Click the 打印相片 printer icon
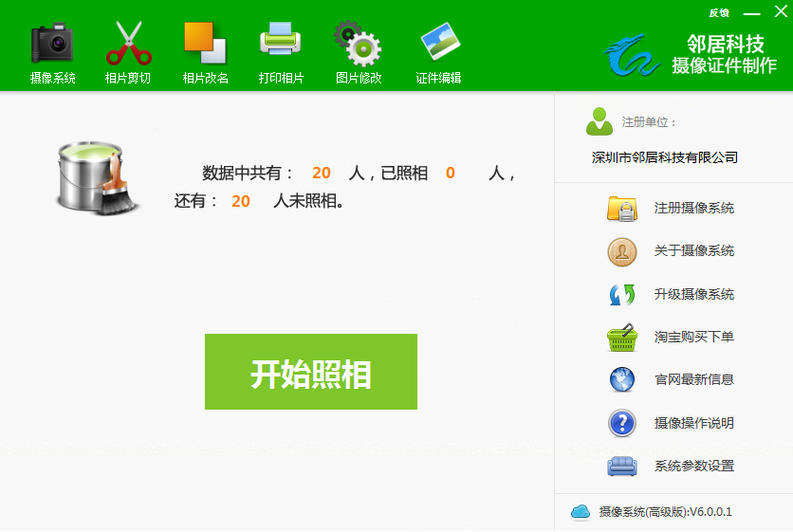 [x=281, y=50]
